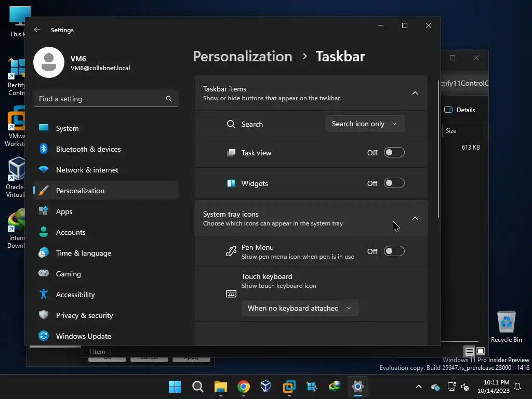Toggle Pen Menu switch on

[394, 251]
